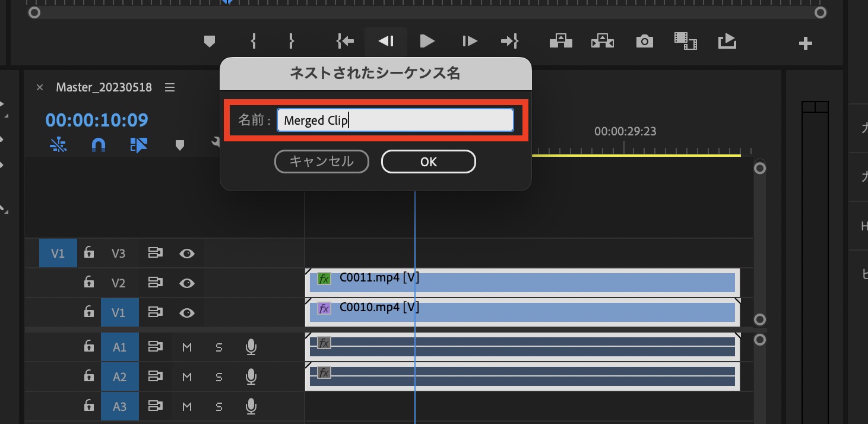The width and height of the screenshot is (868, 424).
Task: Click the Lift icon
Action: tap(560, 41)
